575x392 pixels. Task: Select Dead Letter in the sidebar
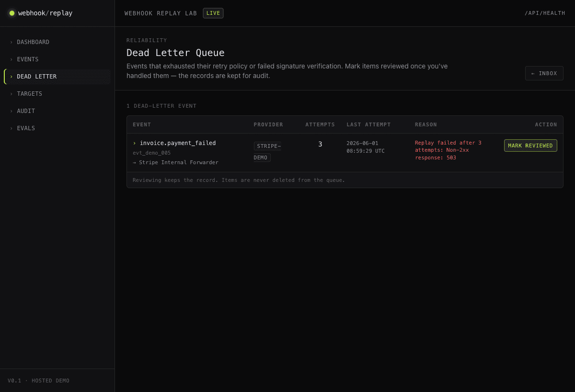(57, 77)
